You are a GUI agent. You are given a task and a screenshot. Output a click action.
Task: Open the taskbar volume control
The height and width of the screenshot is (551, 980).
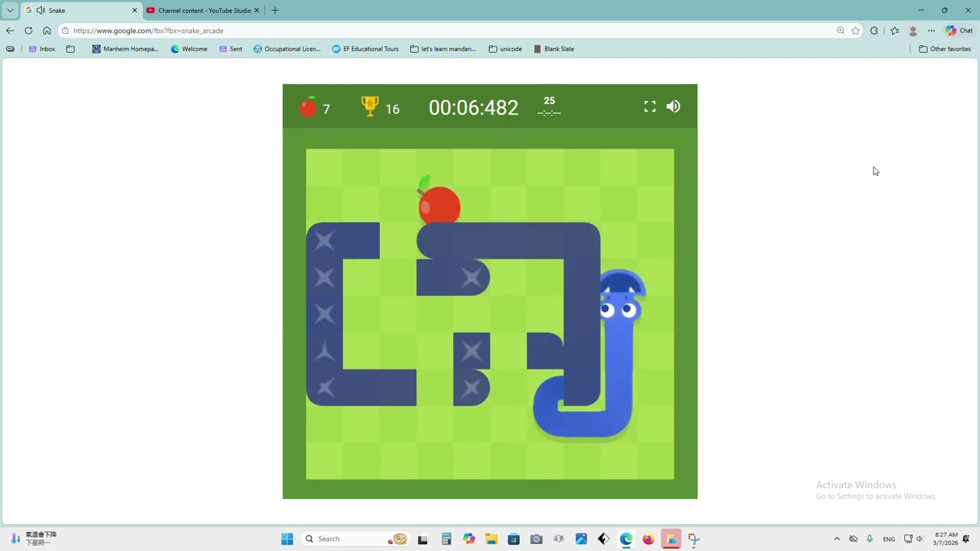click(920, 539)
